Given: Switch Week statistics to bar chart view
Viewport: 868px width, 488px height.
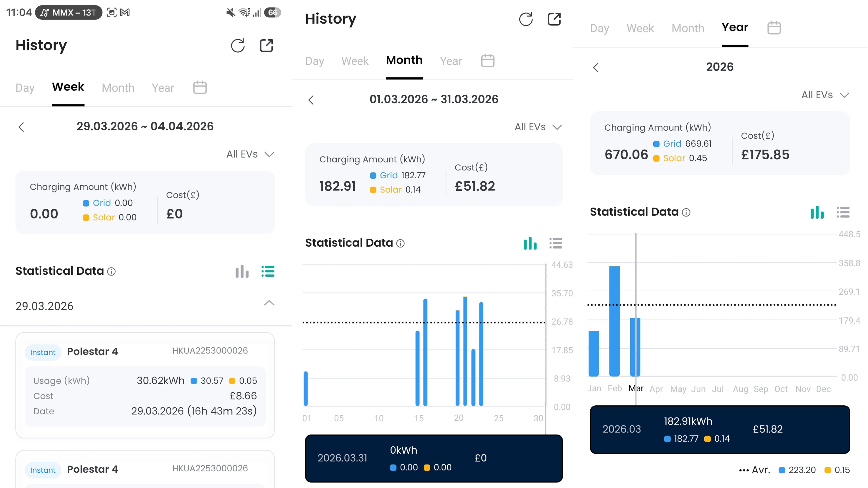Looking at the screenshot, I should click(242, 271).
